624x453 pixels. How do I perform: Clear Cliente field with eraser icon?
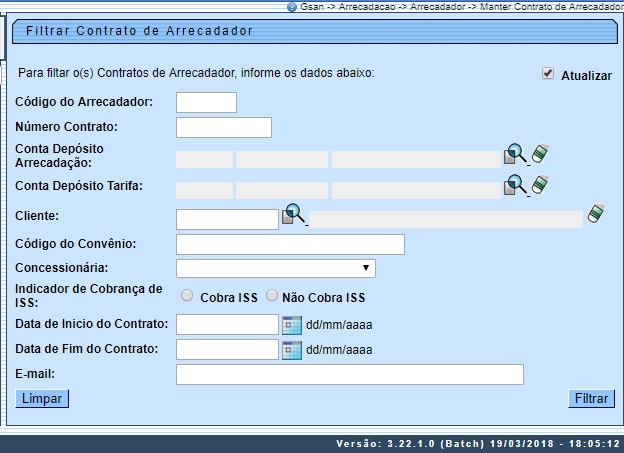[x=596, y=214]
